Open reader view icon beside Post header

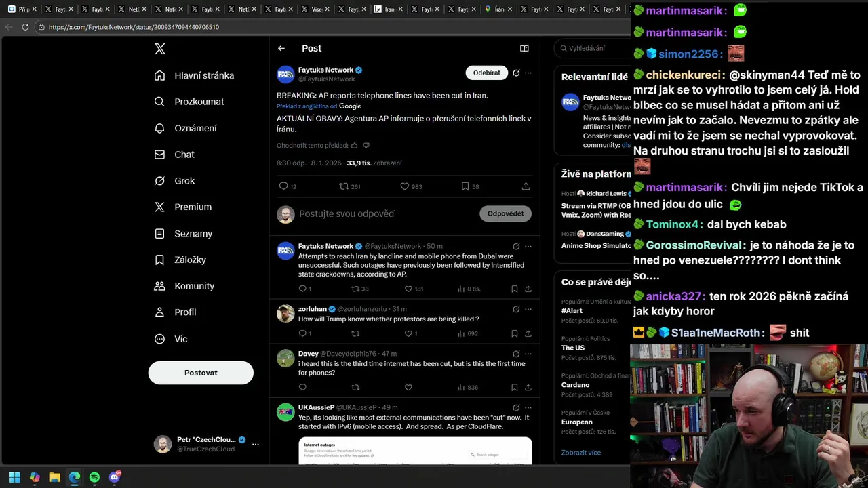pos(524,48)
